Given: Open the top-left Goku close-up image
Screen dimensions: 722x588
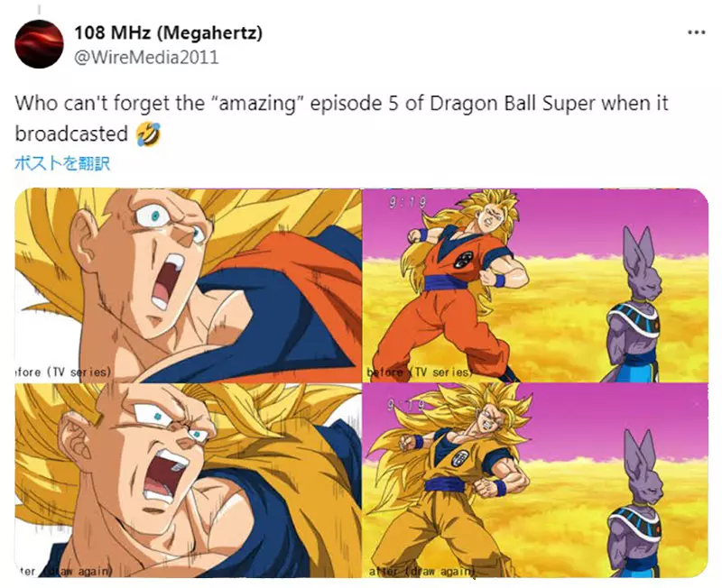Looking at the screenshot, I should tap(188, 285).
